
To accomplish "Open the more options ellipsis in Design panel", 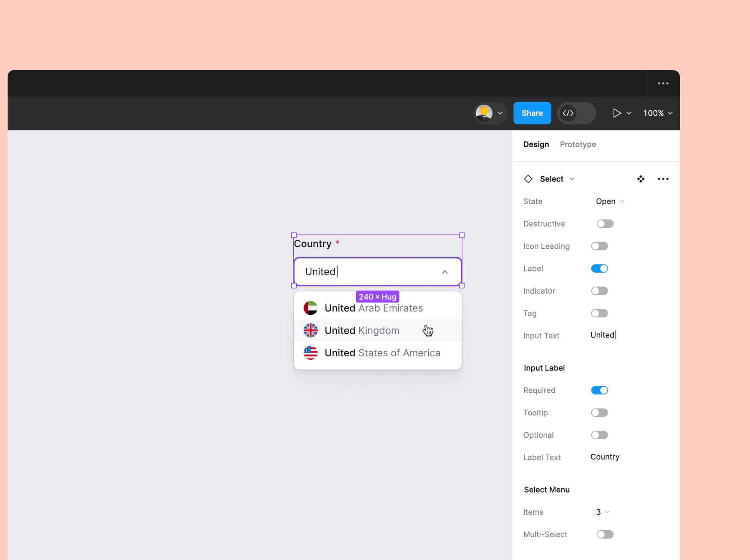I will [663, 179].
